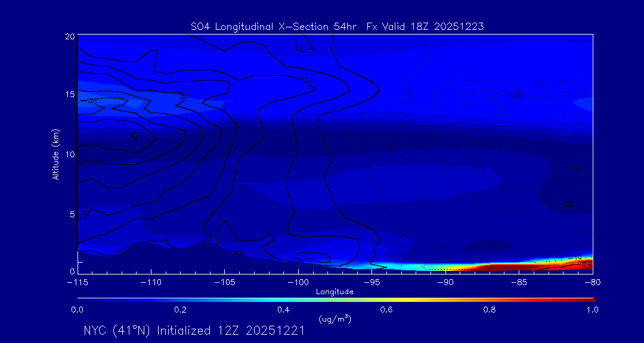Click the Altitude (km) y-axis label

pos(55,154)
